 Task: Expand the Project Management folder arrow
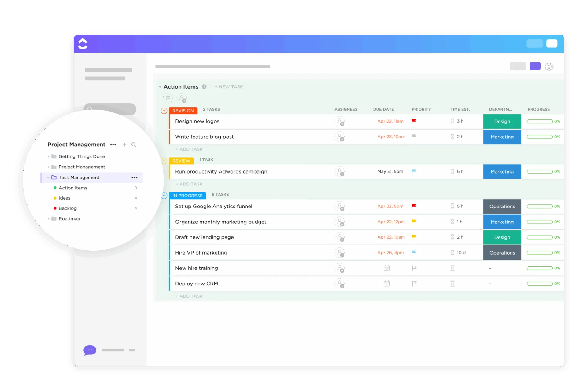(48, 167)
